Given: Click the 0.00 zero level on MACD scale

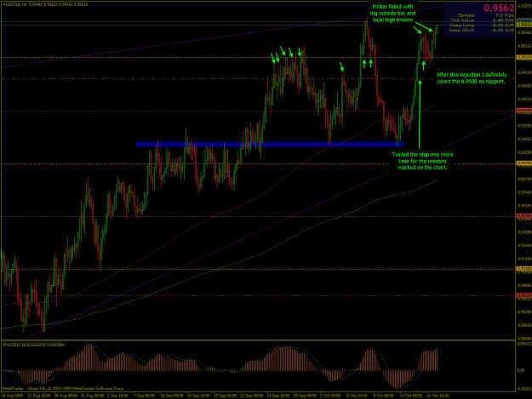Looking at the screenshot, I should 521,370.
